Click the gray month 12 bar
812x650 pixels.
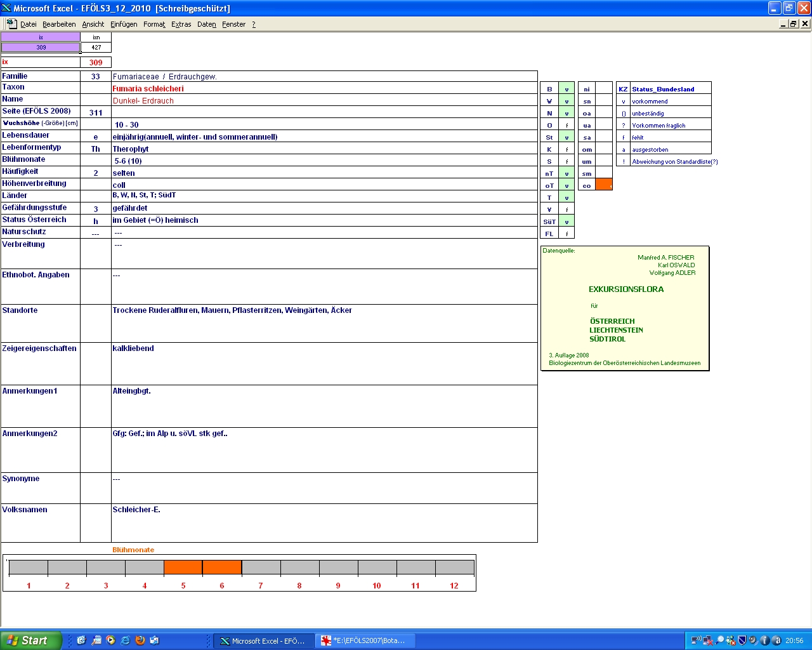tap(455, 567)
